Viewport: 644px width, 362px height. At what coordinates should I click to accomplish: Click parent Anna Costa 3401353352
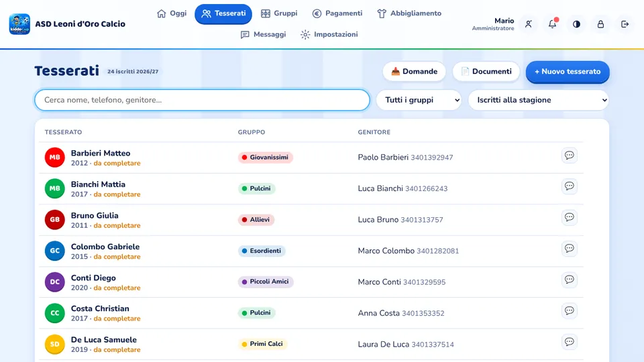pos(401,313)
